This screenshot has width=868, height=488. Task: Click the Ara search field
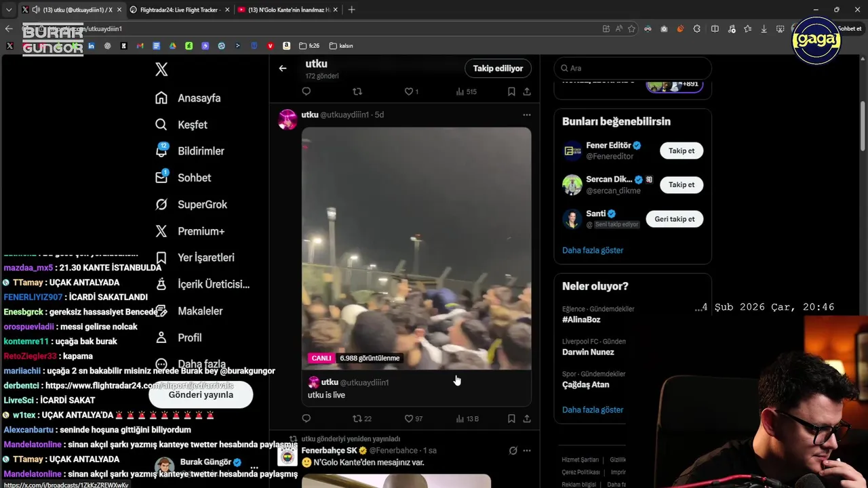tap(633, 68)
